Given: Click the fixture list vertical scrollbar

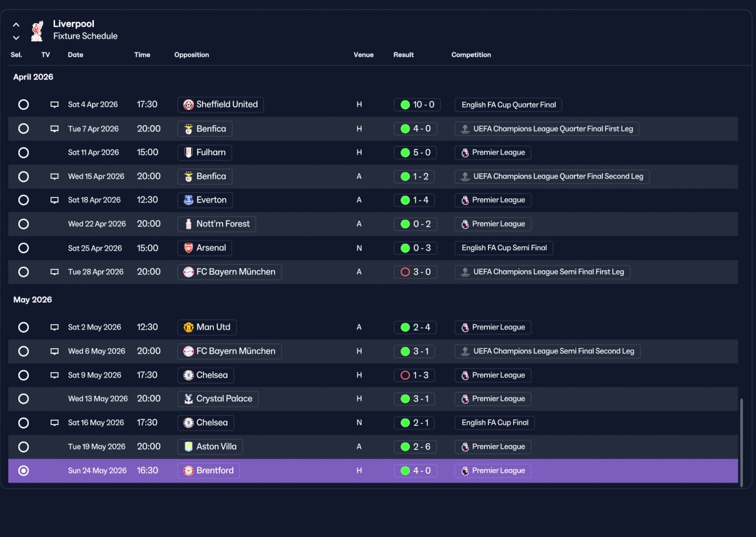Looking at the screenshot, I should pos(741,442).
